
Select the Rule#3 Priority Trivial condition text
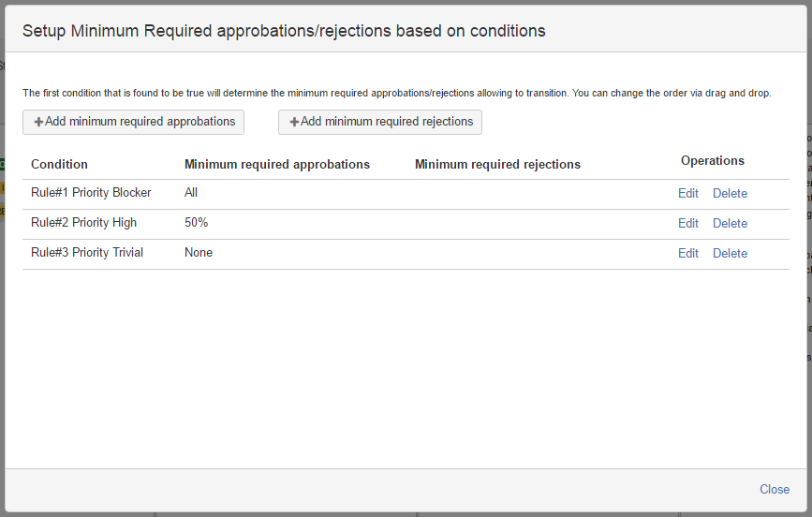click(x=87, y=253)
